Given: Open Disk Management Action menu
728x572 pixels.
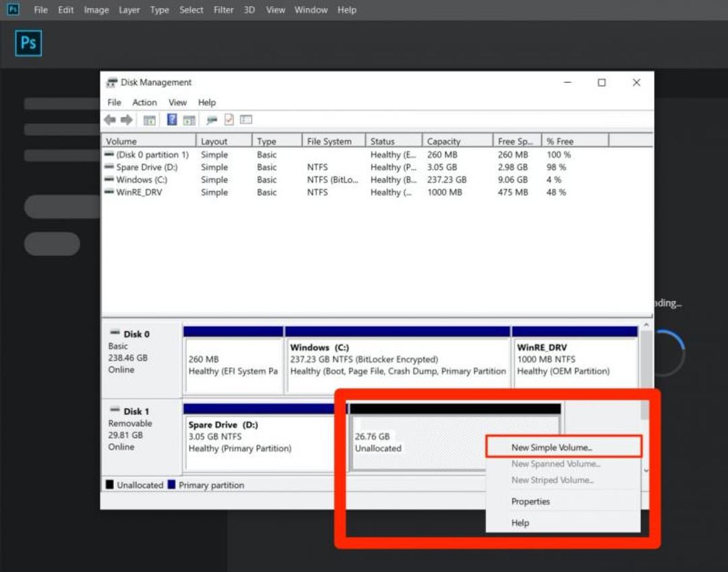Looking at the screenshot, I should (144, 102).
